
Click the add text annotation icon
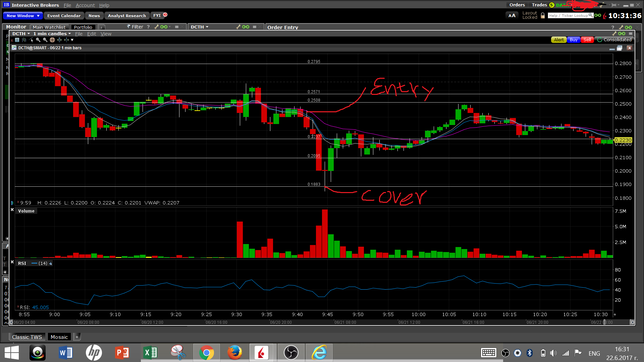17,40
